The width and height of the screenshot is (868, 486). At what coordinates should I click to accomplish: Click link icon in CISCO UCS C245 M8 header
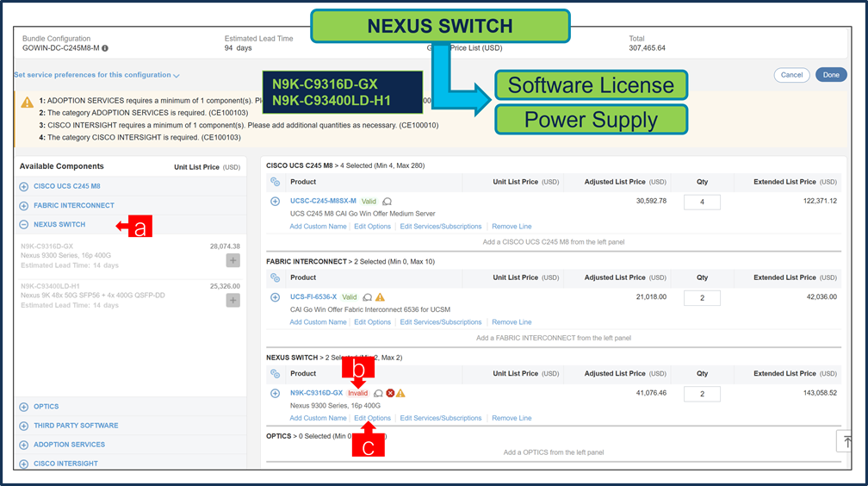pyautogui.click(x=276, y=182)
